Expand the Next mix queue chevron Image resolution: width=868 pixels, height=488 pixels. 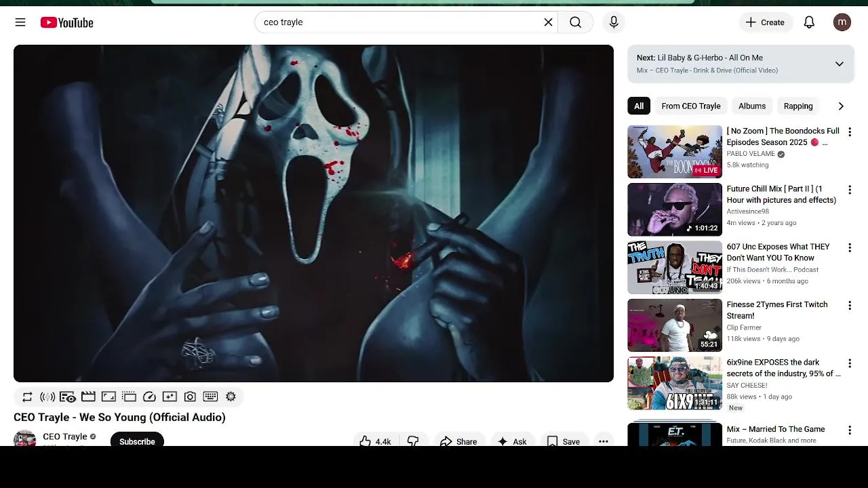(x=839, y=64)
